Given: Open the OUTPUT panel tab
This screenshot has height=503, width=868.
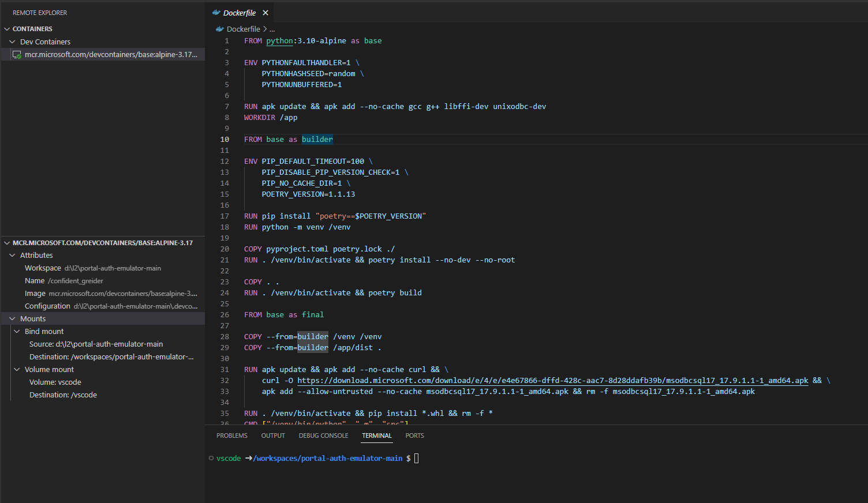Looking at the screenshot, I should pos(273,436).
